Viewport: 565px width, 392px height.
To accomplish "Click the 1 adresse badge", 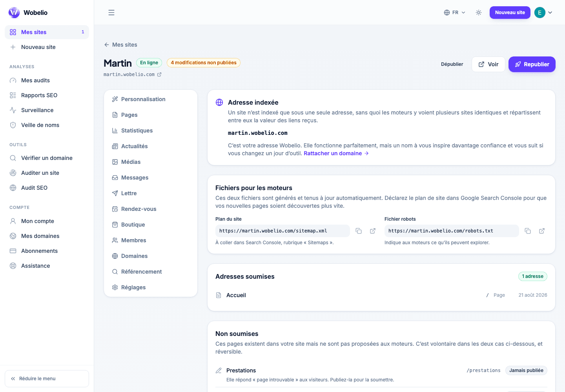I will 533,276.
